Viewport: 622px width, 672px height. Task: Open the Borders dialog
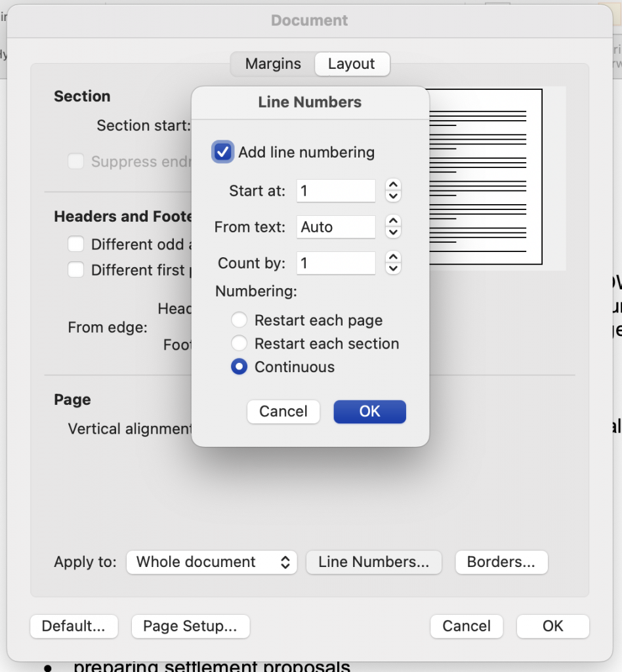(501, 562)
